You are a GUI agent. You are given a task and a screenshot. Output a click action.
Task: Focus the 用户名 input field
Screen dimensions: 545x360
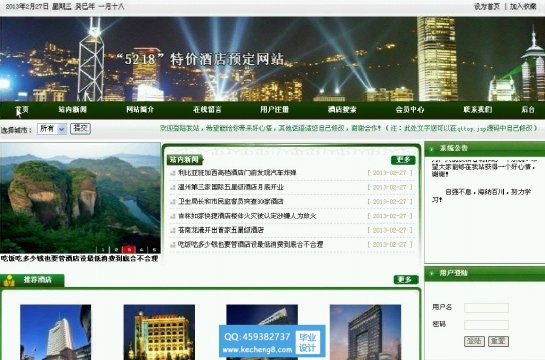point(486,308)
